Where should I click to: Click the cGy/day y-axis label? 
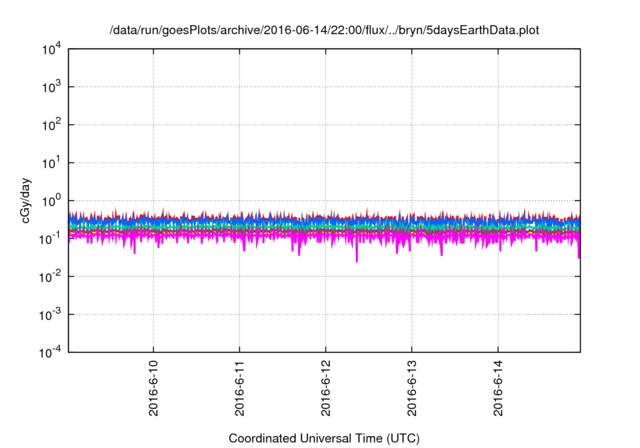click(26, 201)
